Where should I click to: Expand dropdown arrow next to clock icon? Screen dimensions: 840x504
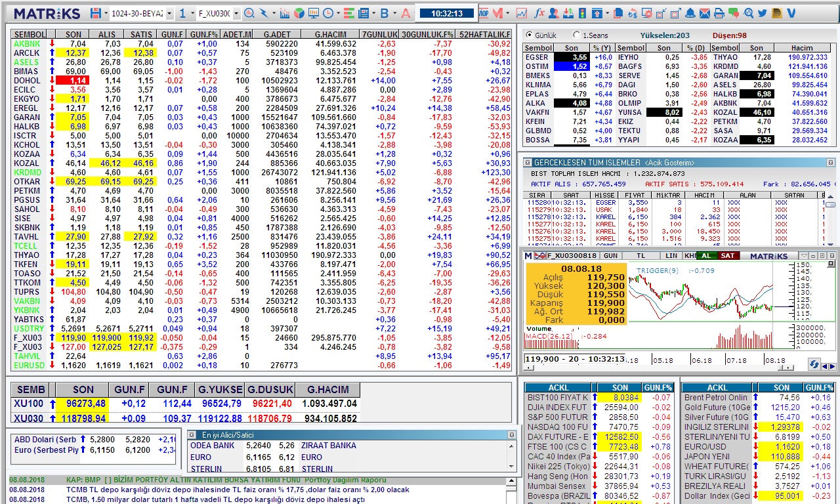(x=338, y=13)
